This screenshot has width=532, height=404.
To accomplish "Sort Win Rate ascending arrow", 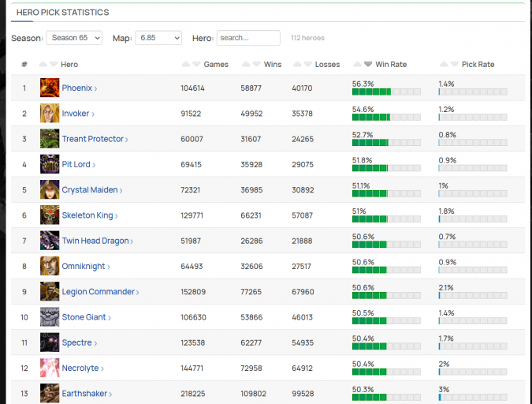I will 357,64.
